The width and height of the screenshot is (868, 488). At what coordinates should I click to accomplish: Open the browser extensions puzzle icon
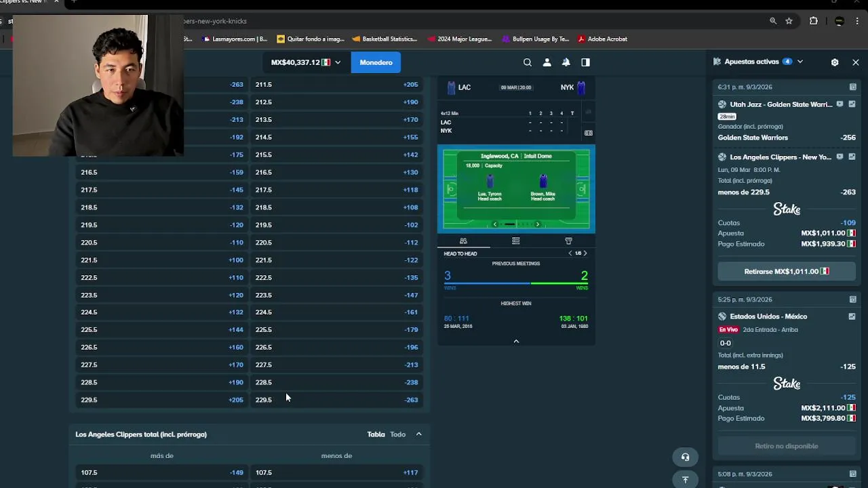point(814,21)
